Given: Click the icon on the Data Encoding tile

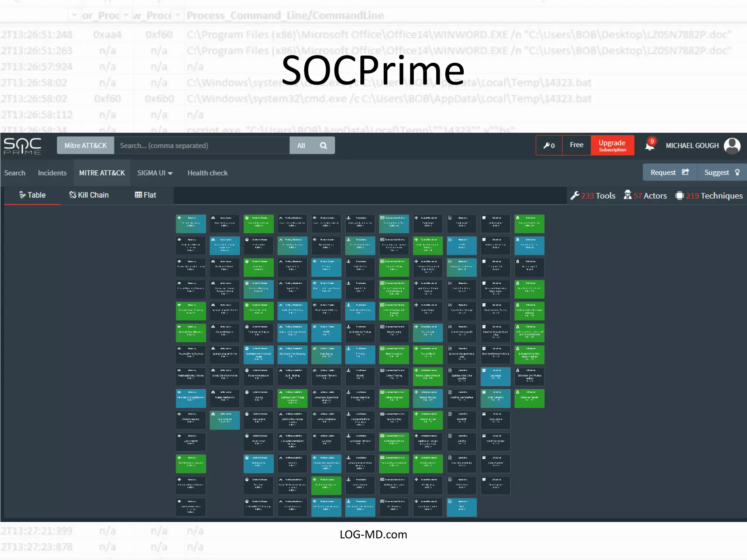Looking at the screenshot, I should pyautogui.click(x=382, y=327).
